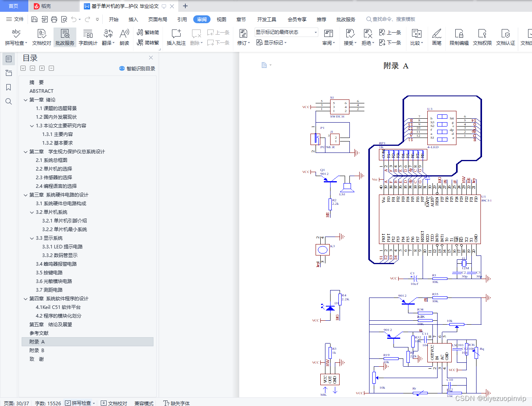Go to 附录 B in the outline
The width and height of the screenshot is (532, 406).
37,351
